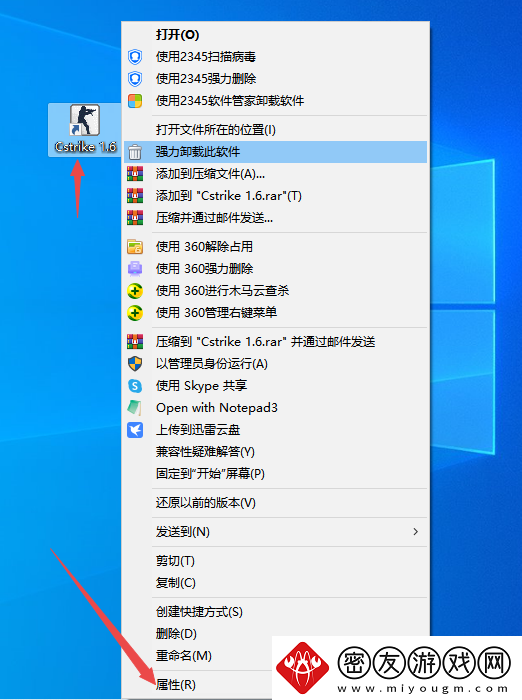Click the colorful 2345 software manager icon
This screenshot has height=700, width=522.
pyautogui.click(x=135, y=100)
